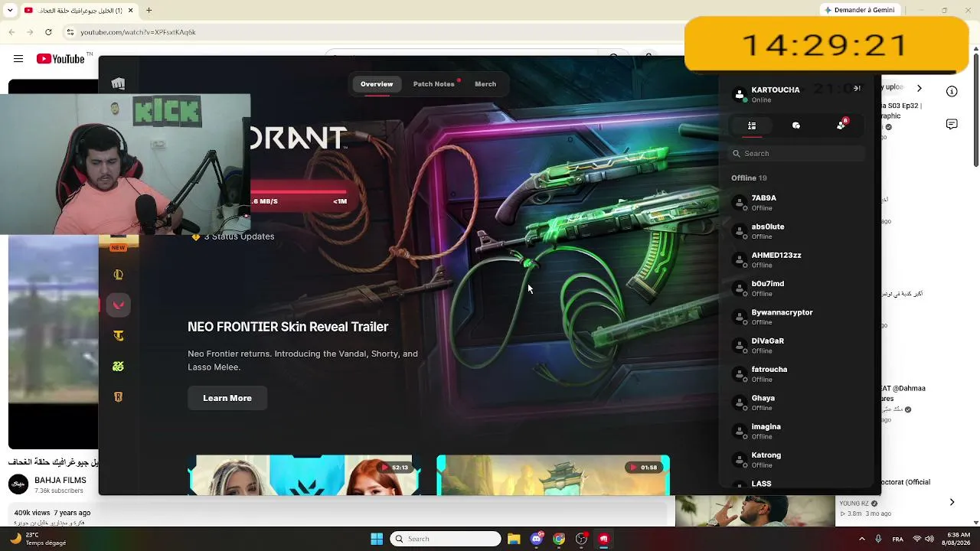
Task: Reload the YouTube page
Action: pos(48,32)
